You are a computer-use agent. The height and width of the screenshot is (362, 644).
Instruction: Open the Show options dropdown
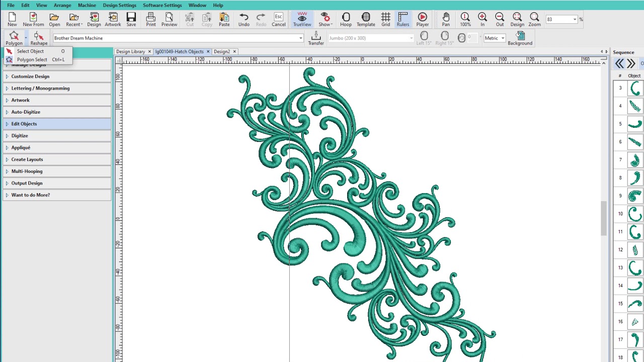pos(325,20)
